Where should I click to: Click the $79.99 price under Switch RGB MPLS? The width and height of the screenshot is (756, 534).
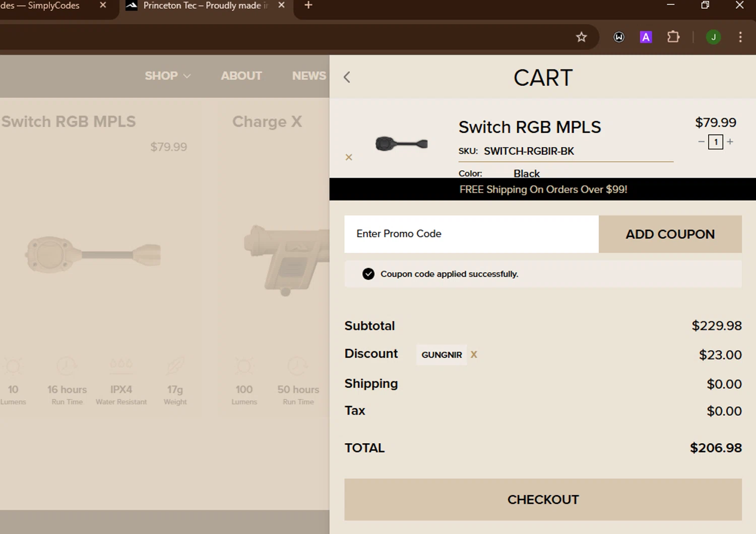coord(168,147)
